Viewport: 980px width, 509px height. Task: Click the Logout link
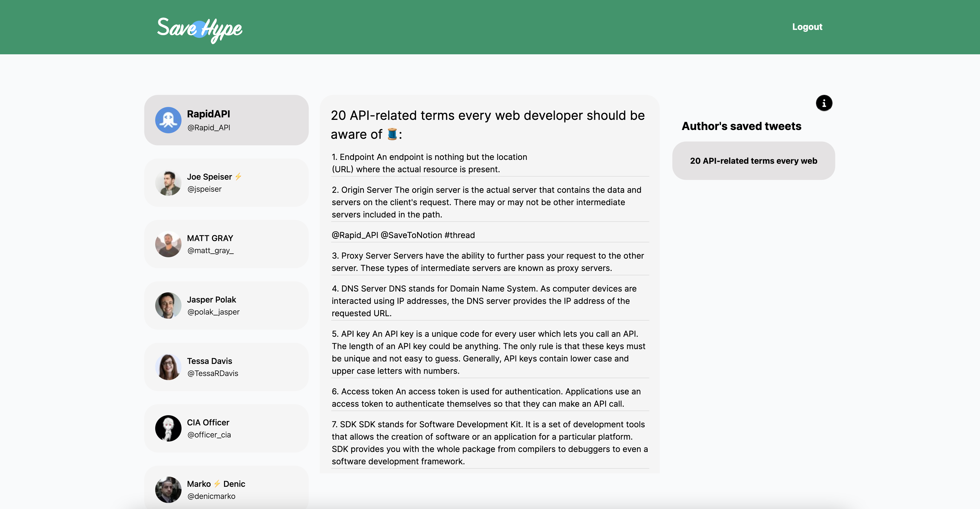pos(807,27)
